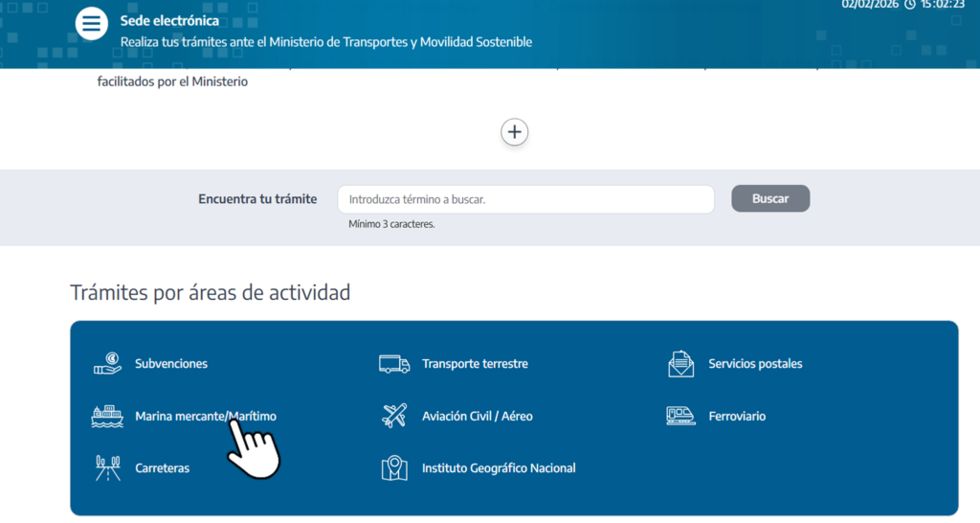Open the Servicios postales link
The width and height of the screenshot is (980, 523).
coord(755,364)
